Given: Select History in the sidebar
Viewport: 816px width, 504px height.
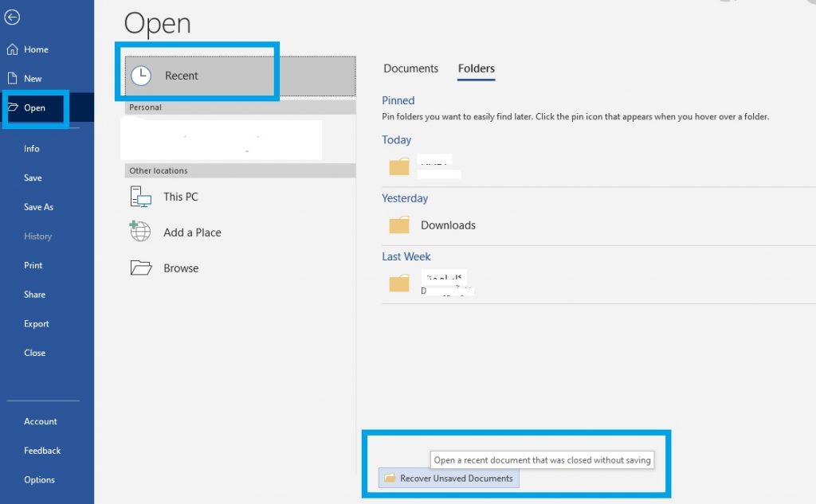Looking at the screenshot, I should click(x=37, y=236).
